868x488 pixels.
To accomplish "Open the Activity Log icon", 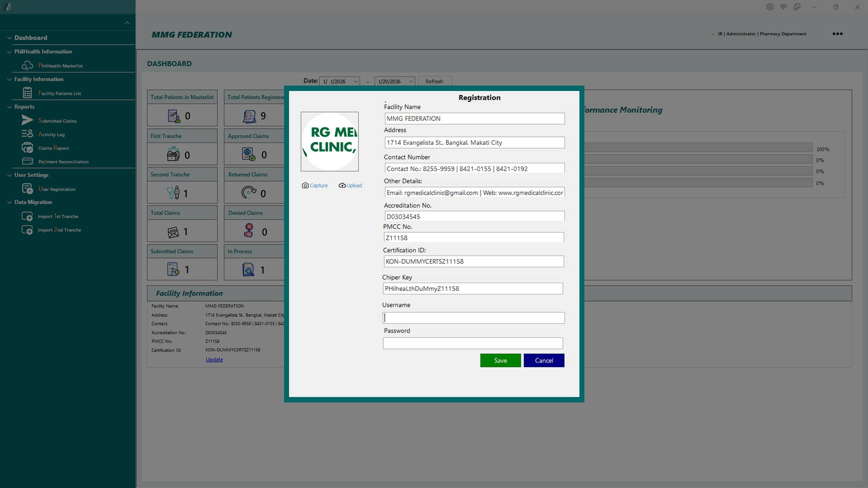I will pos(27,134).
